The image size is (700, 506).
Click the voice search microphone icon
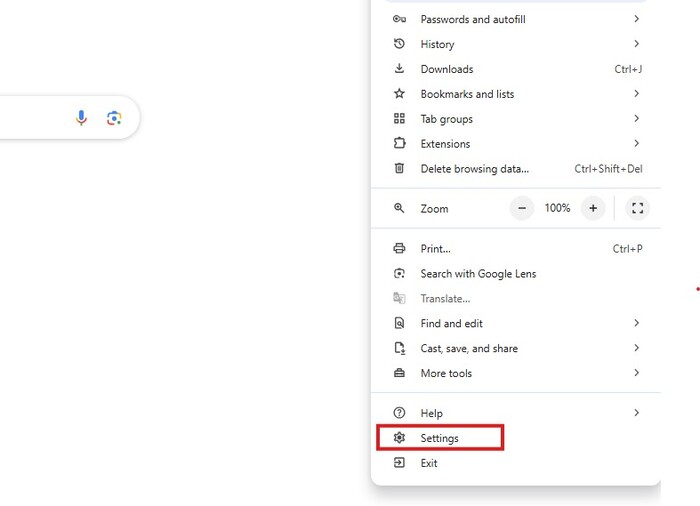(x=81, y=118)
